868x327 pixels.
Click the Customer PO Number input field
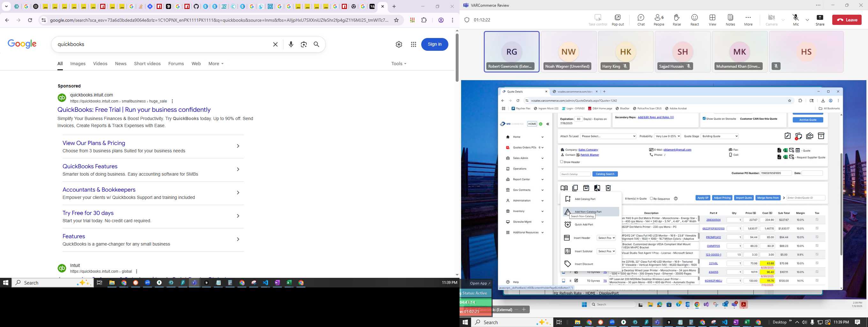coord(776,173)
